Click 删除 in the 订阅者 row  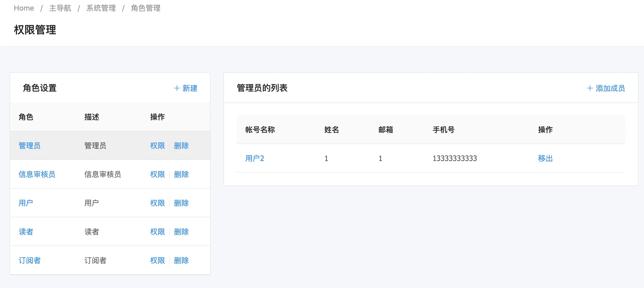(x=181, y=260)
